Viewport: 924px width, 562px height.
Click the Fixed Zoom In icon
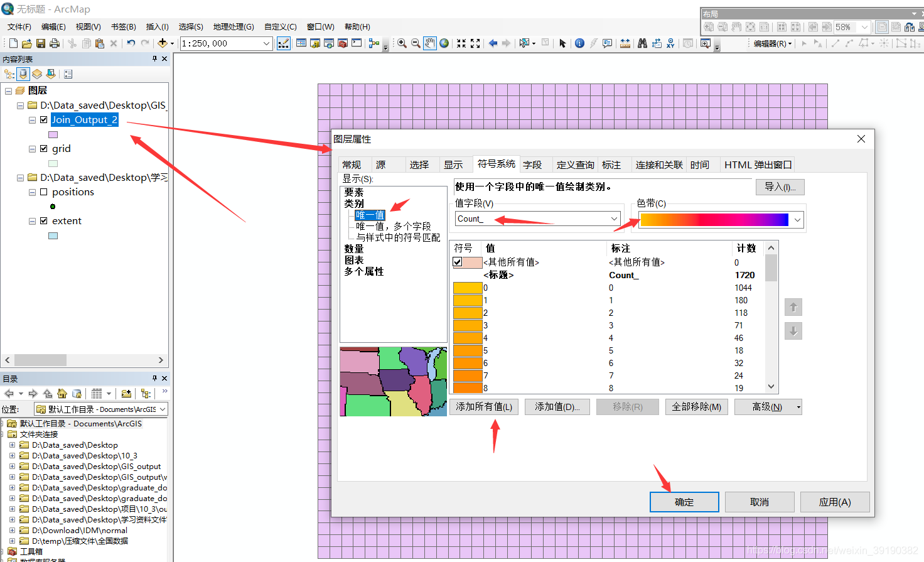(x=461, y=43)
